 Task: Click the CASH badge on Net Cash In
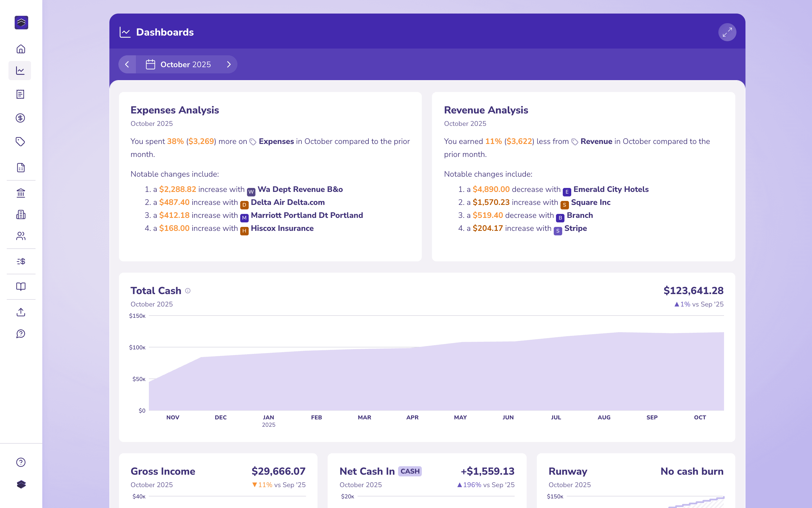(x=410, y=471)
